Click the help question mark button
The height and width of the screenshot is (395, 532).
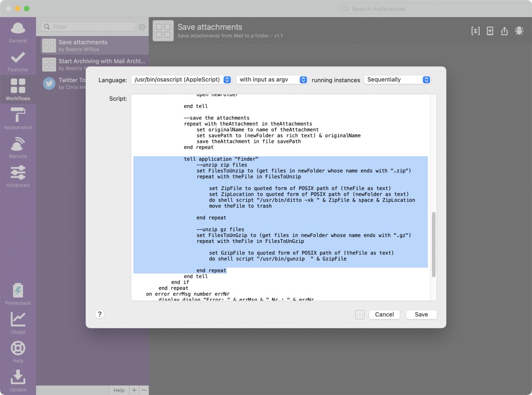[x=99, y=314]
